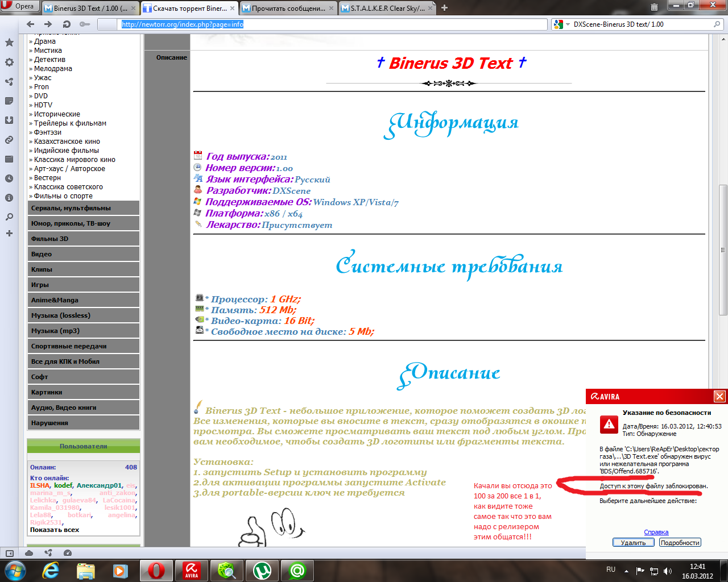Click the Windows Start button
Image resolution: width=728 pixels, height=582 pixels.
click(15, 570)
